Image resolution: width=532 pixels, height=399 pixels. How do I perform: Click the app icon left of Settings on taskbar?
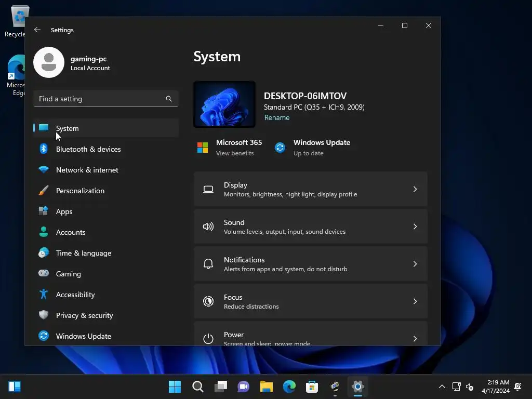(335, 387)
